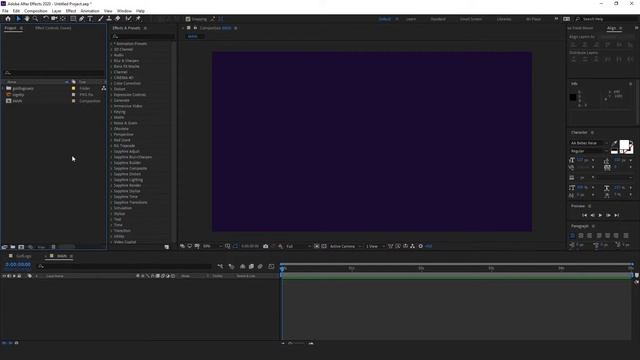Image resolution: width=640 pixels, height=360 pixels.
Task: Expand the Blur & Sharpen effects category
Action: coord(111,61)
